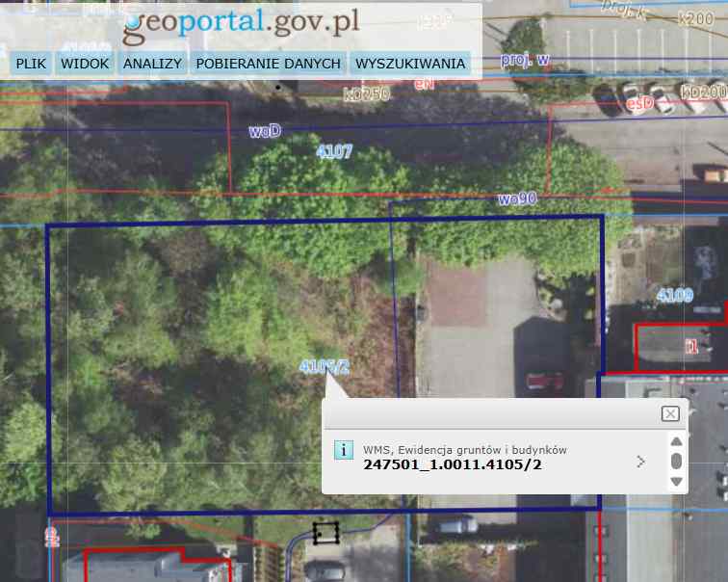Click parcel label 4105/2 on map
This screenshot has width=728, height=582.
tap(324, 366)
